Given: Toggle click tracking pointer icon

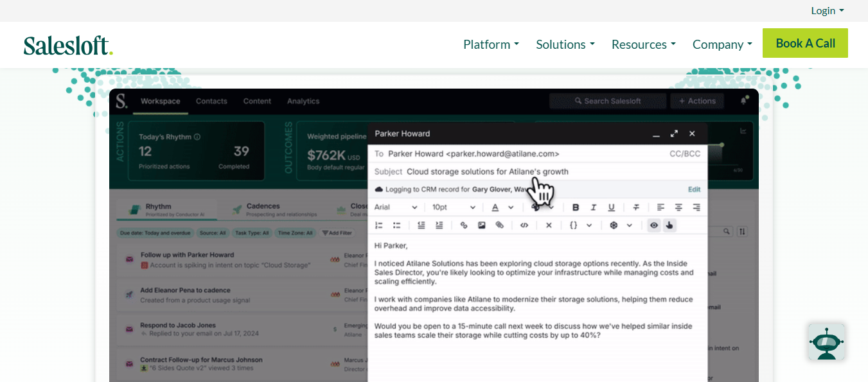Looking at the screenshot, I should point(669,225).
